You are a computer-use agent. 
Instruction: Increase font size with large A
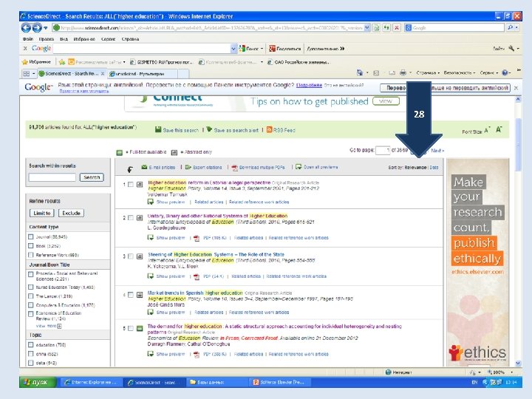coord(499,129)
